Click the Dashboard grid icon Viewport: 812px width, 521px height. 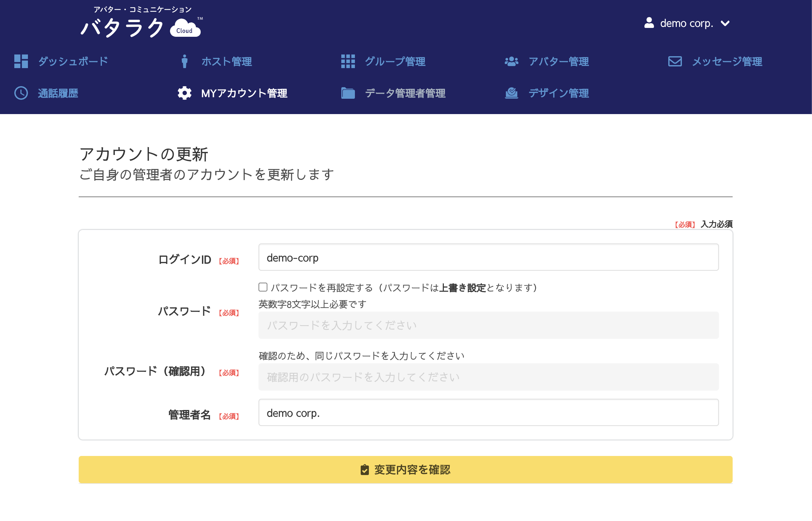tap(21, 61)
